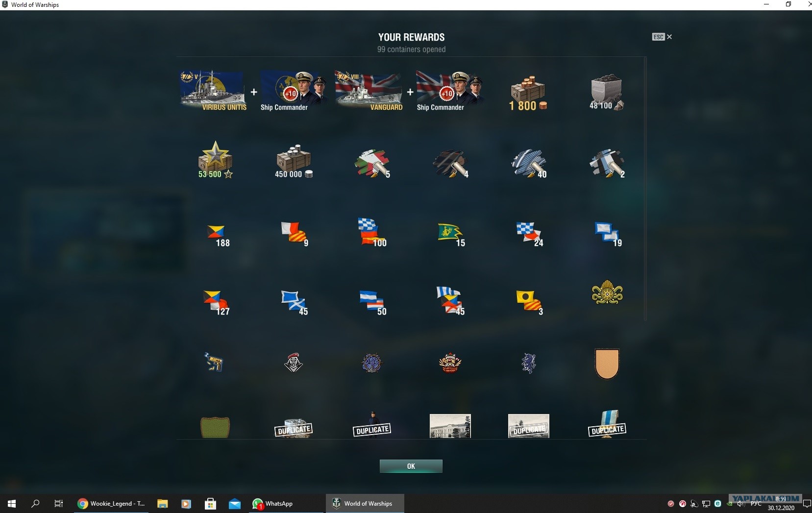Open Microsoft Store from the taskbar
This screenshot has height=513, width=812.
[211, 503]
